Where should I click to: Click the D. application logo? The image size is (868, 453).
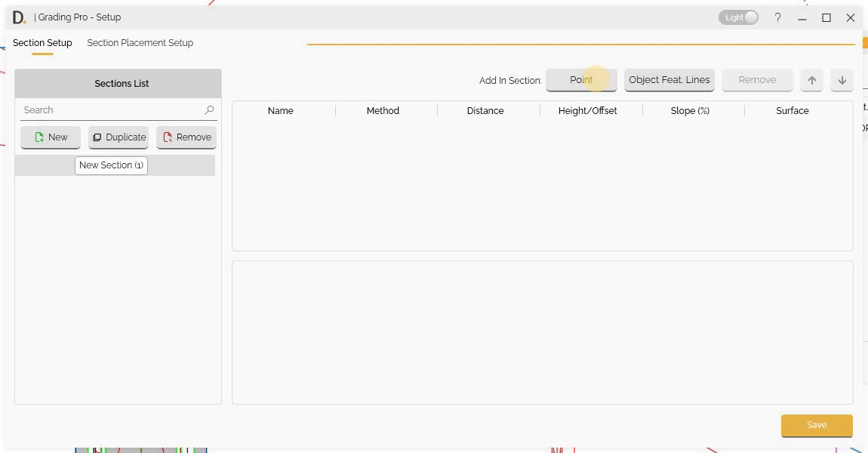(19, 17)
